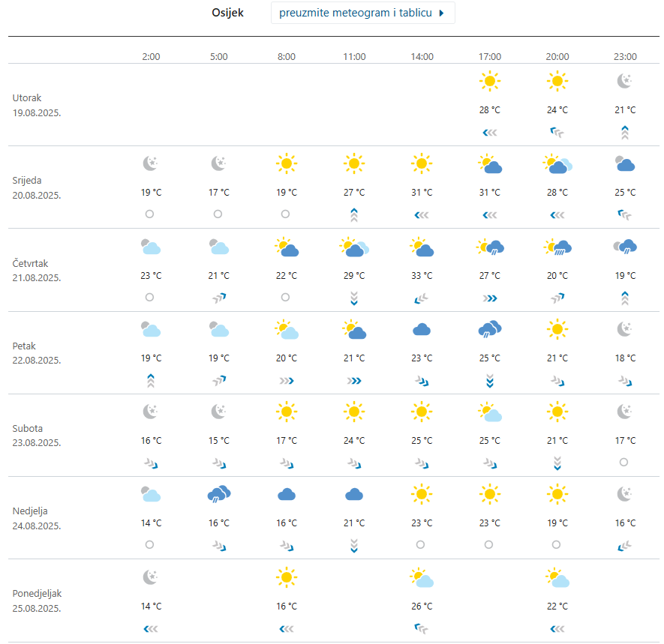Click the 14:00 column header
This screenshot has width=664, height=644.
422,57
